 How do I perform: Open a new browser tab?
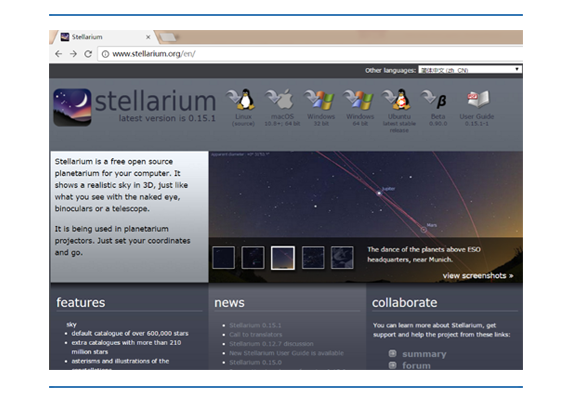tap(168, 37)
